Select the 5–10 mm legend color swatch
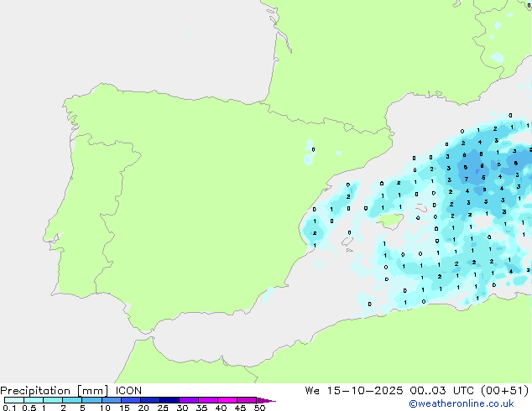The image size is (532, 411). click(91, 400)
